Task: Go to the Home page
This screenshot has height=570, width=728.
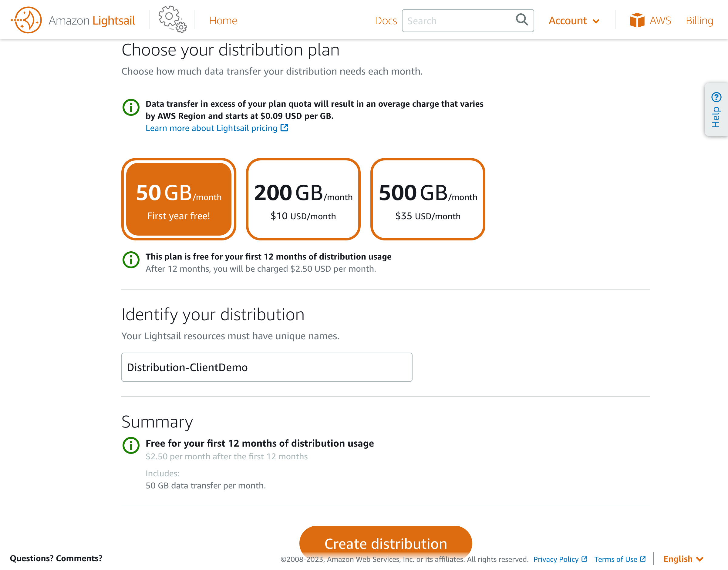Action: click(x=223, y=20)
